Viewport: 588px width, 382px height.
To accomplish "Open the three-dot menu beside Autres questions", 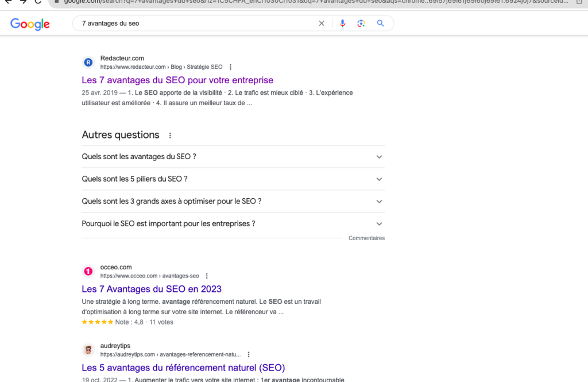I will pos(170,135).
